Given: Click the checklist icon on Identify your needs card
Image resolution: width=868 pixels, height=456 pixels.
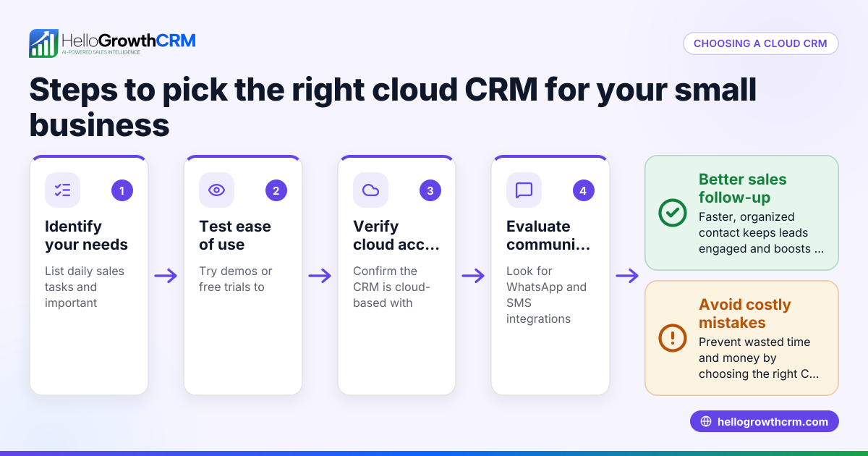Looking at the screenshot, I should 62,190.
